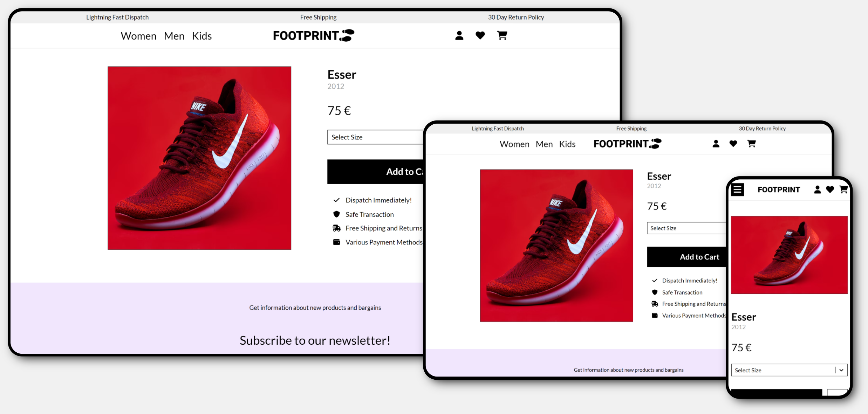Open wishlist heart icon in desktop header
868x414 pixels.
point(480,35)
